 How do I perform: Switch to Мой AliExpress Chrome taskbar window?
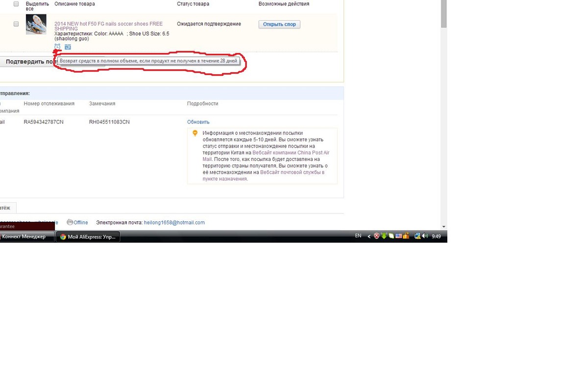pyautogui.click(x=88, y=237)
